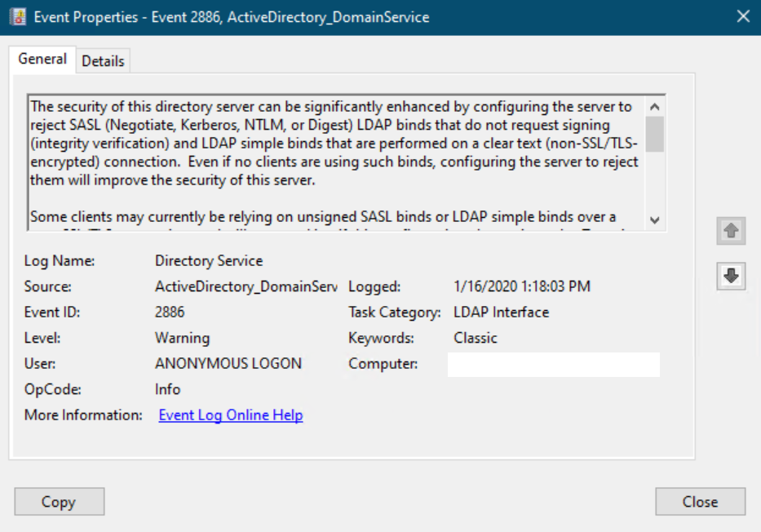761x532 pixels.
Task: Click the description scrollbar thumb
Action: pyautogui.click(x=654, y=134)
